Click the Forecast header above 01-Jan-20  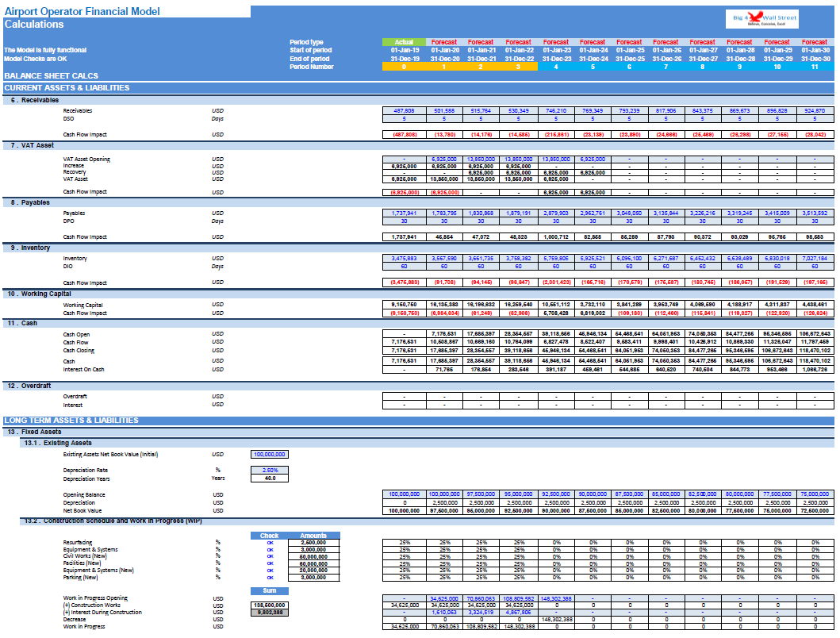tap(444, 42)
